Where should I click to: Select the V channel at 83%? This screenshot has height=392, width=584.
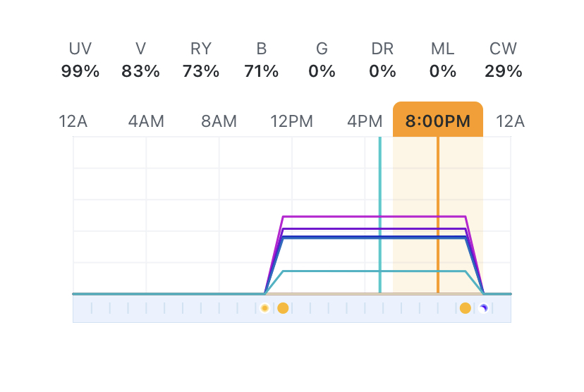pyautogui.click(x=141, y=60)
